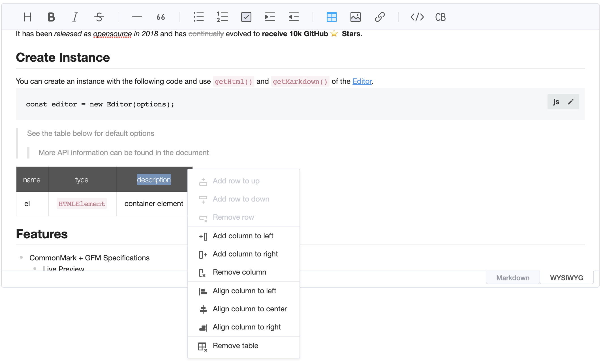Click the Markdown toggle button
This screenshot has height=364, width=603.
(514, 278)
